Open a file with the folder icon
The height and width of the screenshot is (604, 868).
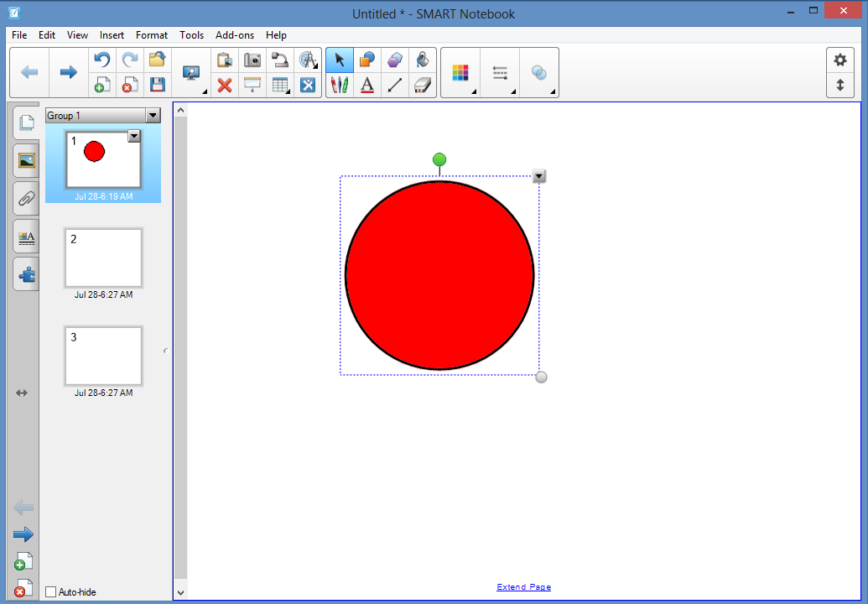(157, 60)
